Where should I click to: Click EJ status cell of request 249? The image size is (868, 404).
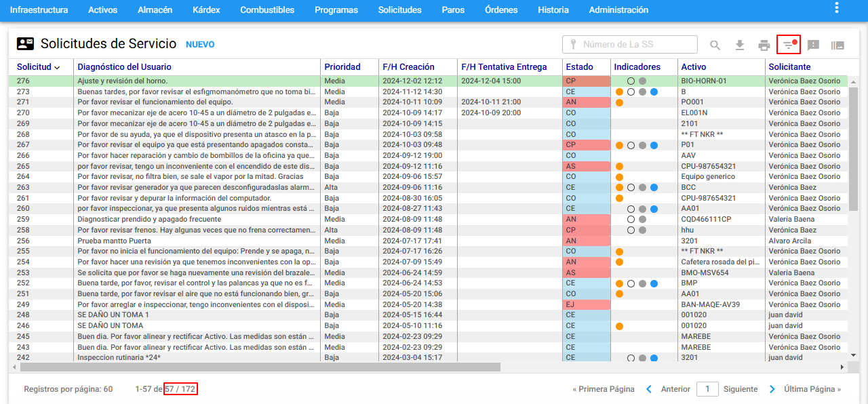(587, 304)
